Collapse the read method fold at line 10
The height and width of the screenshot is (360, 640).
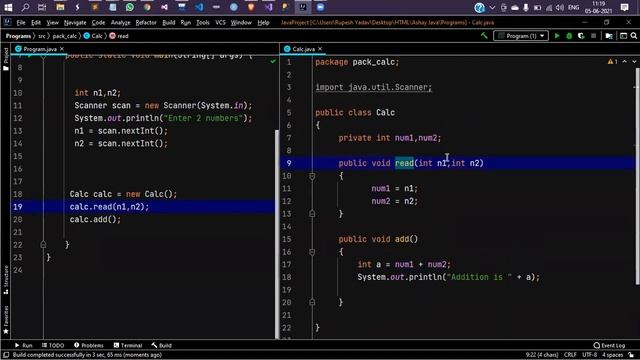click(312, 176)
